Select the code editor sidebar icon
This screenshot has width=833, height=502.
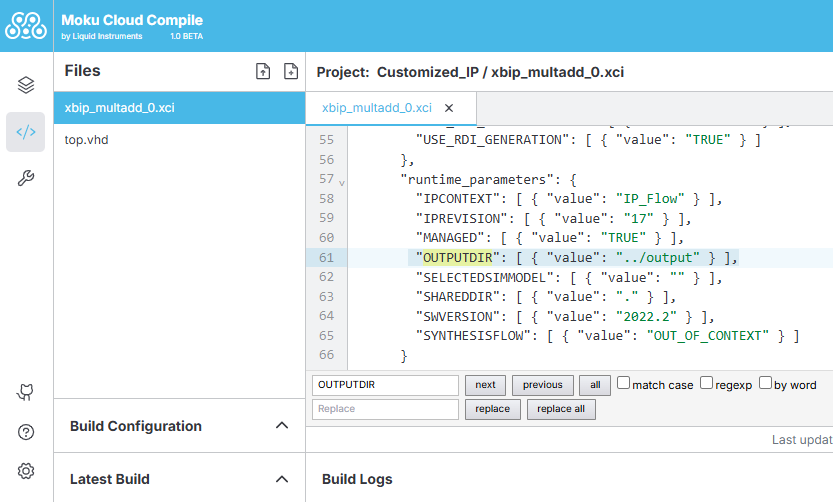26,132
